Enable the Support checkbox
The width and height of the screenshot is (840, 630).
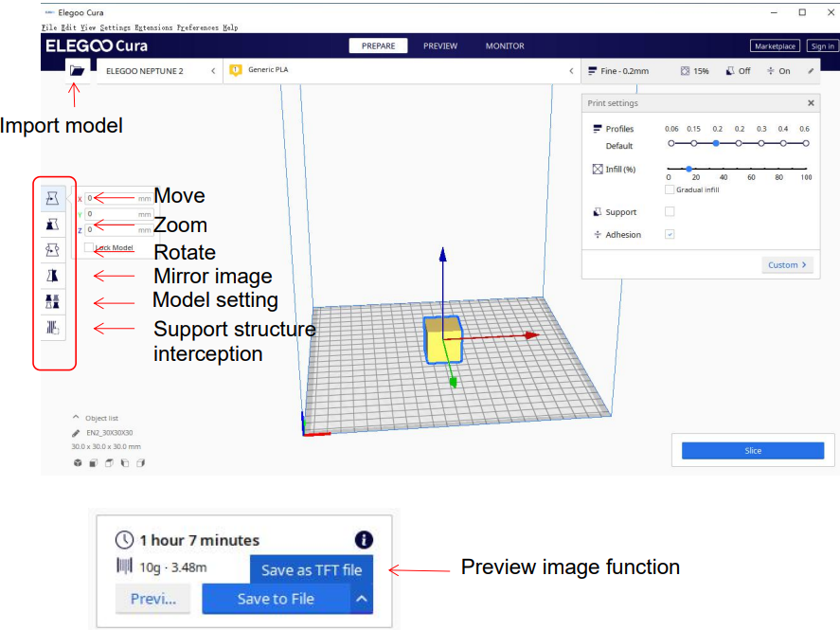[x=670, y=211]
